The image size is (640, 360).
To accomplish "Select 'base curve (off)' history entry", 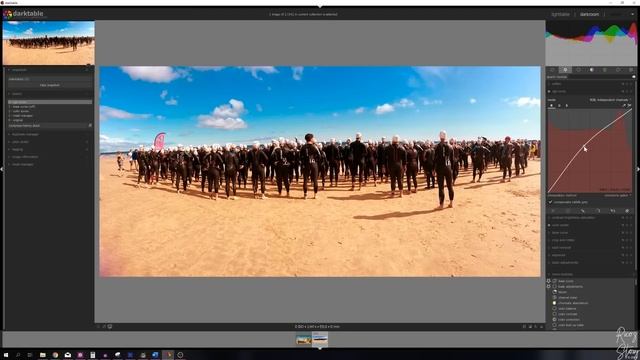I will [x=50, y=107].
